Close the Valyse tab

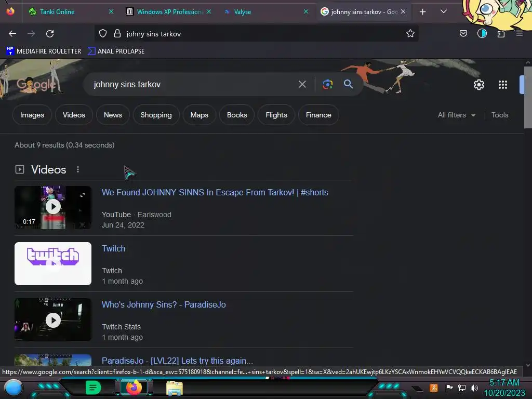[x=305, y=11]
